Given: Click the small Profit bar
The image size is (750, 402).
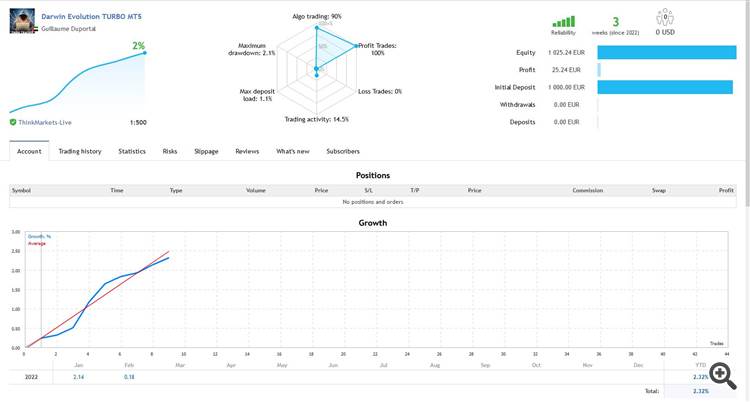Looking at the screenshot, I should click(599, 70).
